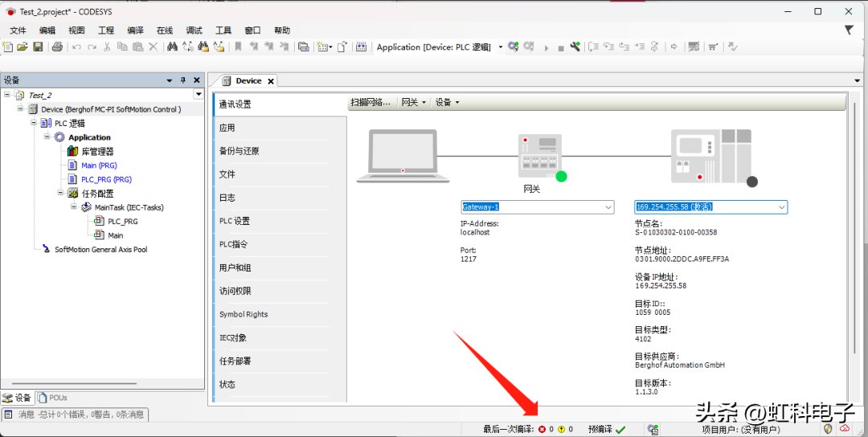Click the funnel filter icon top right
Image resolution: width=868 pixels, height=437 pixels.
coord(849,30)
